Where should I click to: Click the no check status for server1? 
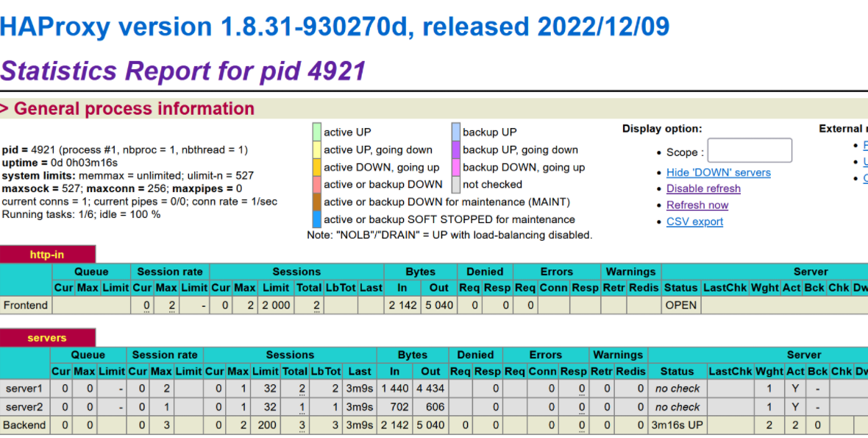point(677,389)
